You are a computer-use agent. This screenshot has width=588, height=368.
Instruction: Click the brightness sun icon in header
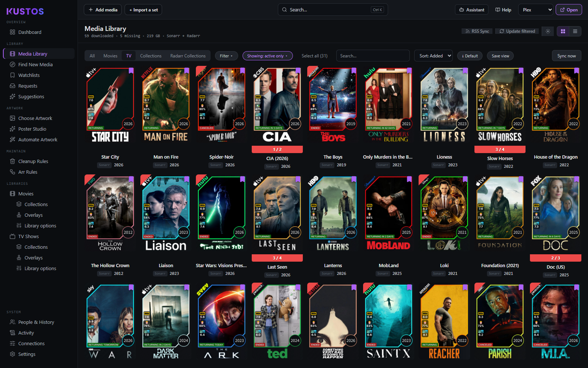coord(548,31)
